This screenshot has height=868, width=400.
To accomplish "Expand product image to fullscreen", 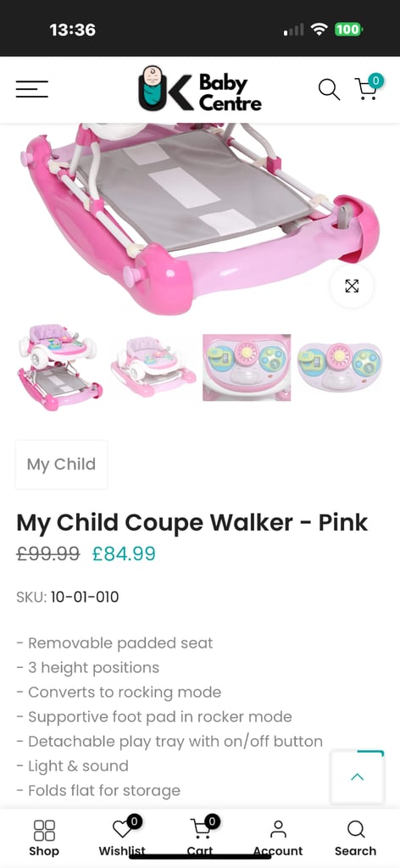I will pyautogui.click(x=352, y=287).
